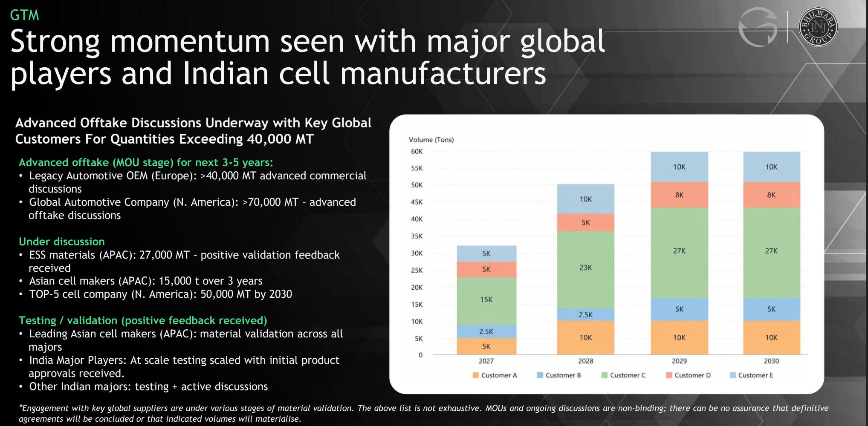Click the "35K" y-axis label
Image resolution: width=868 pixels, height=426 pixels.
point(417,236)
